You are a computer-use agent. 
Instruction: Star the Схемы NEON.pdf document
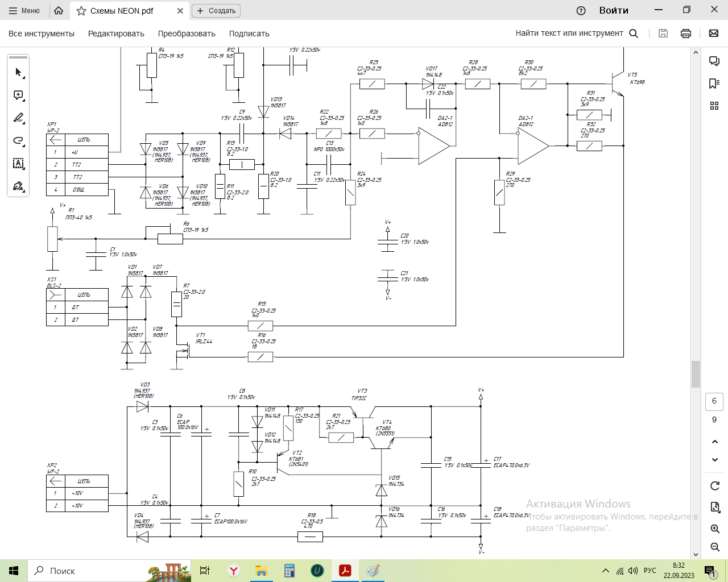(81, 11)
